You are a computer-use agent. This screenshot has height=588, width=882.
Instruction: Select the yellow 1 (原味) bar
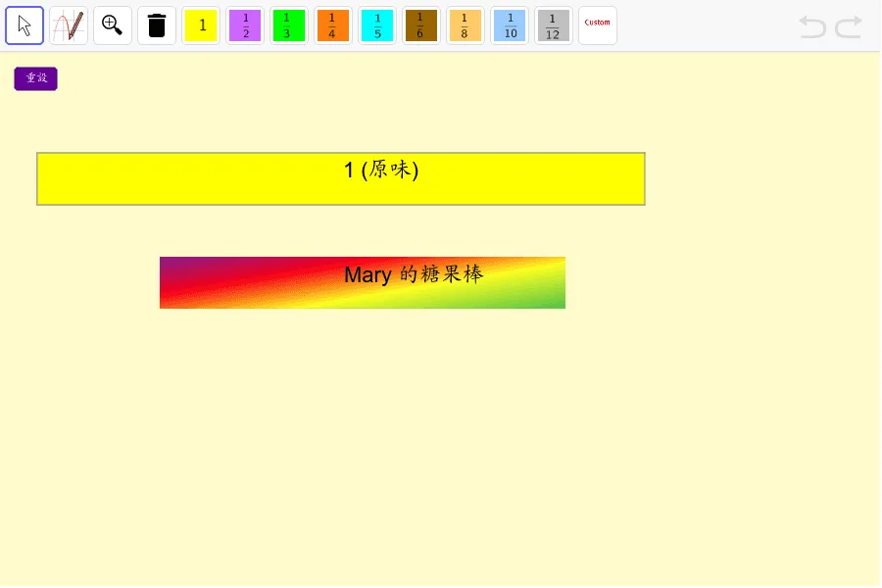point(341,179)
